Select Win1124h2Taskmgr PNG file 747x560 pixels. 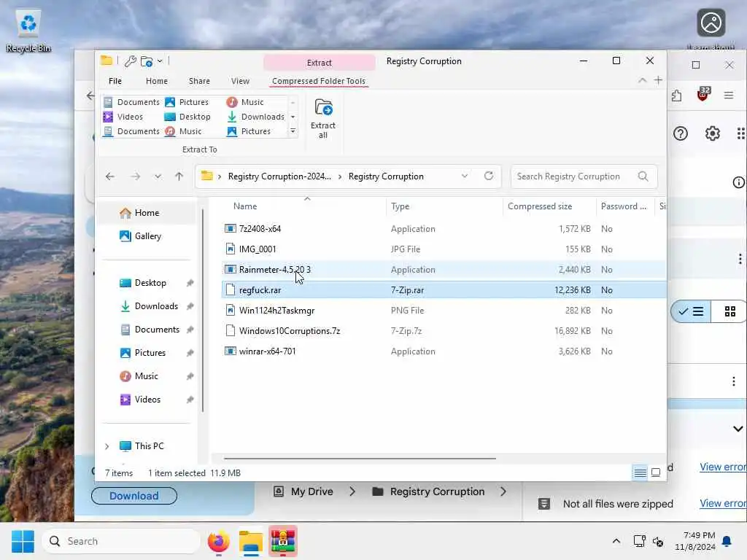(x=444, y=311)
